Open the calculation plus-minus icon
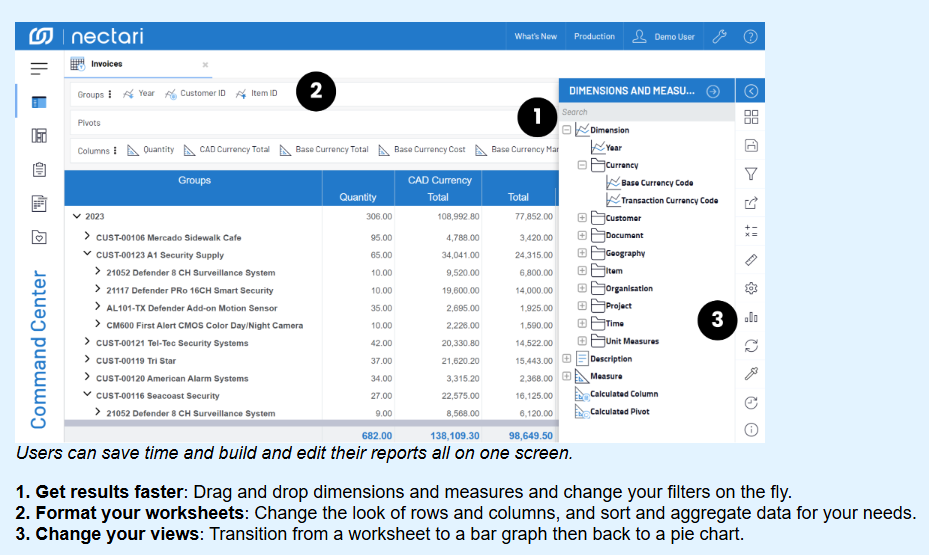This screenshot has width=929, height=555. [x=751, y=231]
